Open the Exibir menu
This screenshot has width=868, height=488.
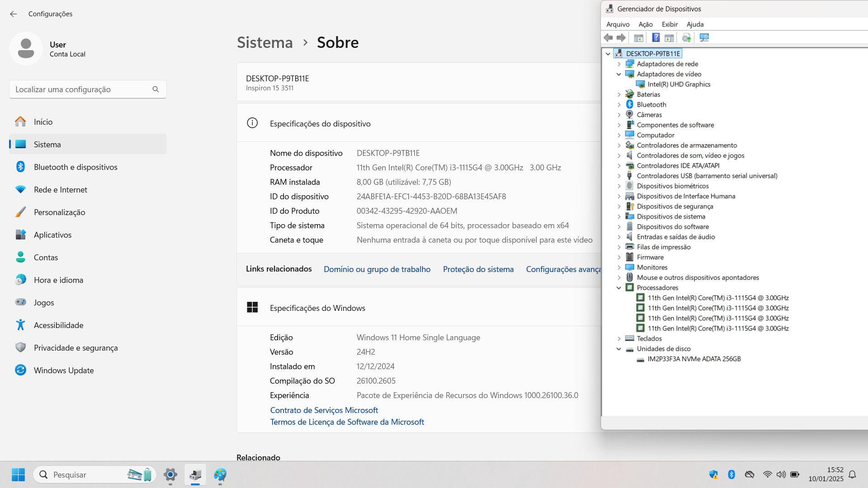coord(670,24)
